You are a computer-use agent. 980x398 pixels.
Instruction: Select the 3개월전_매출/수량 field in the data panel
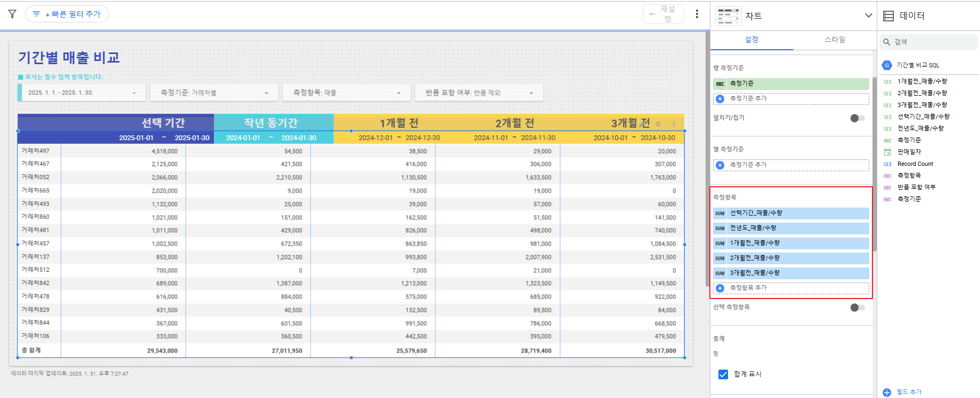coord(922,105)
